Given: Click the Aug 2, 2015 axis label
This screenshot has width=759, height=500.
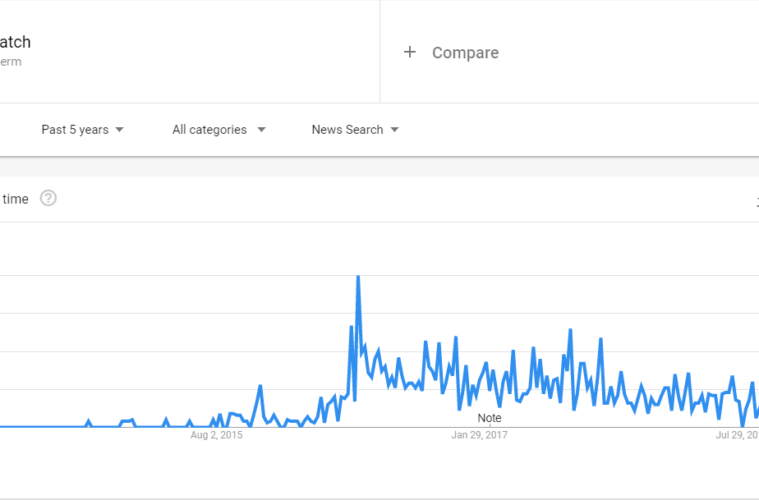Looking at the screenshot, I should click(216, 435).
